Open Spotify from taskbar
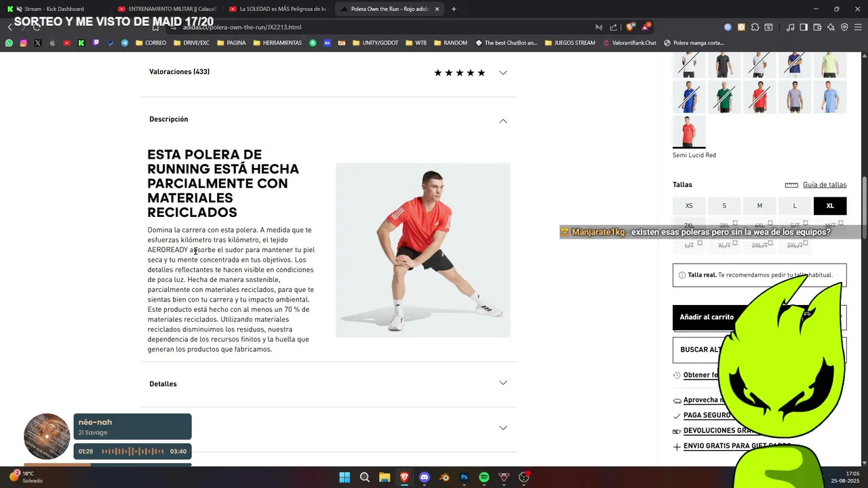The image size is (868, 488). 484,477
